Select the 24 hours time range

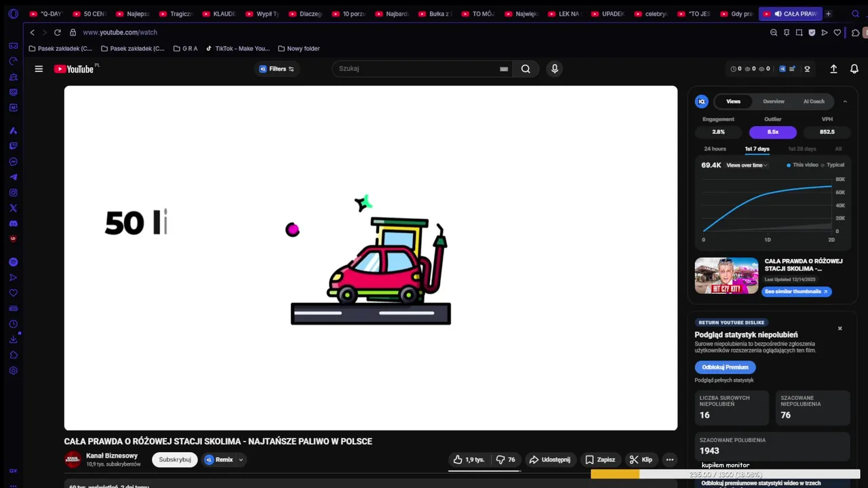[x=715, y=149]
